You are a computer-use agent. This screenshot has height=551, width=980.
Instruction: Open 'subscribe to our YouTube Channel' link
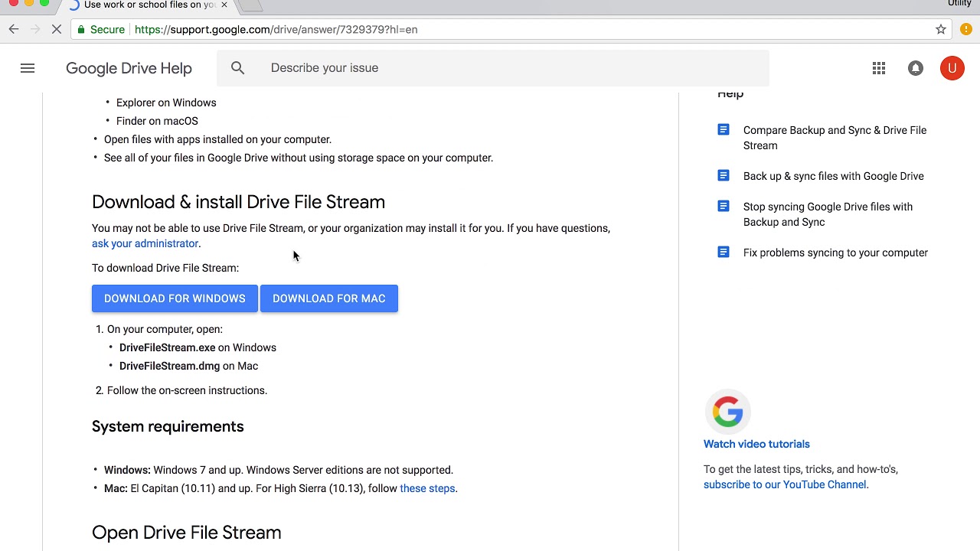(x=785, y=484)
